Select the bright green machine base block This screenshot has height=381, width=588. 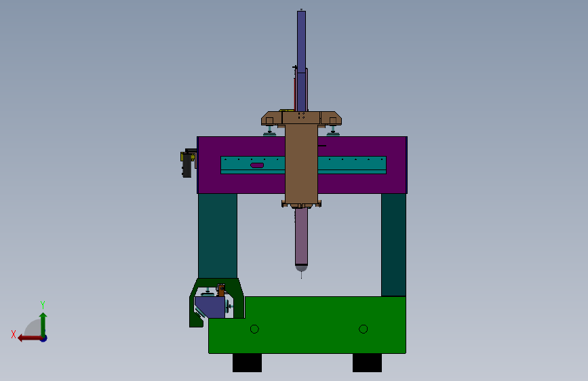tap(307, 325)
